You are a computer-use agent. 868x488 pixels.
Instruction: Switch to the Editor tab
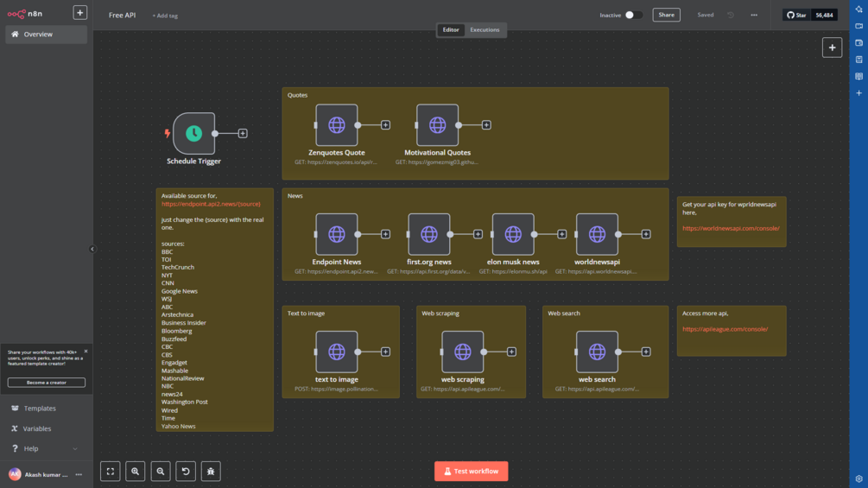(451, 30)
